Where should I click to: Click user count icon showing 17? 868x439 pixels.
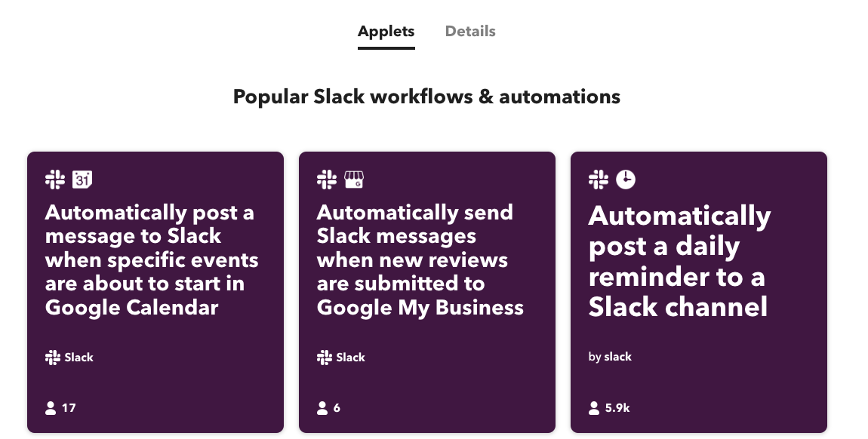click(x=51, y=408)
